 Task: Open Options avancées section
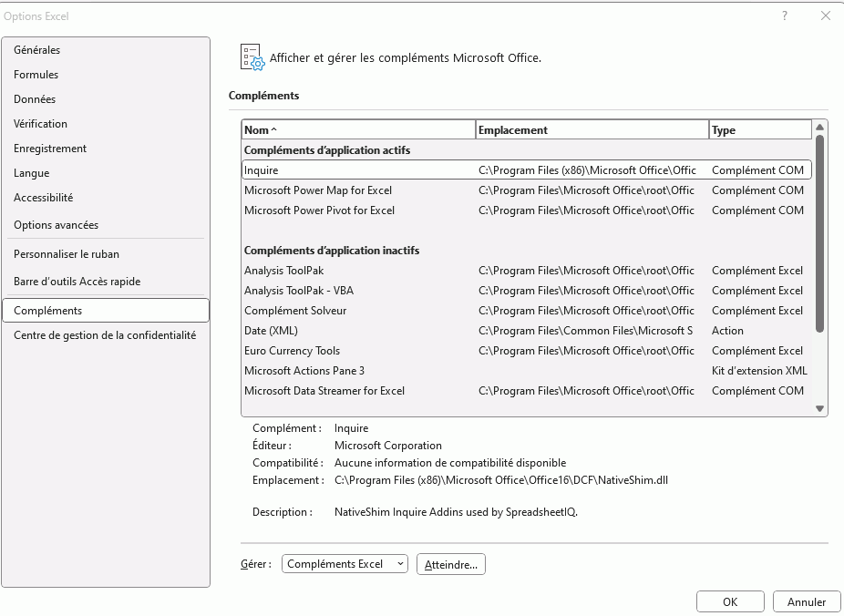click(106, 225)
